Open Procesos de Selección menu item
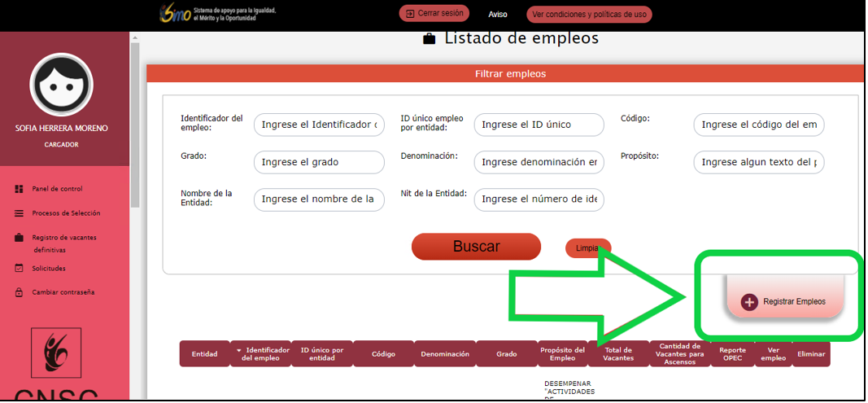The width and height of the screenshot is (868, 403). [x=66, y=213]
